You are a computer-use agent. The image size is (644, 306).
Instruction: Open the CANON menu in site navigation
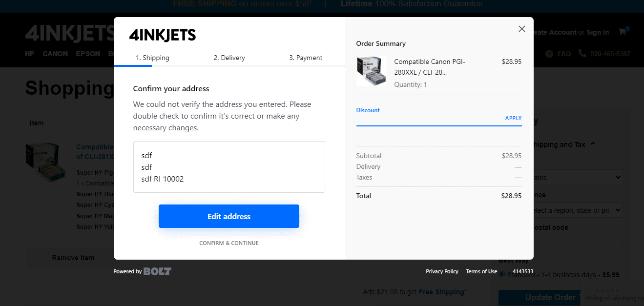55,54
